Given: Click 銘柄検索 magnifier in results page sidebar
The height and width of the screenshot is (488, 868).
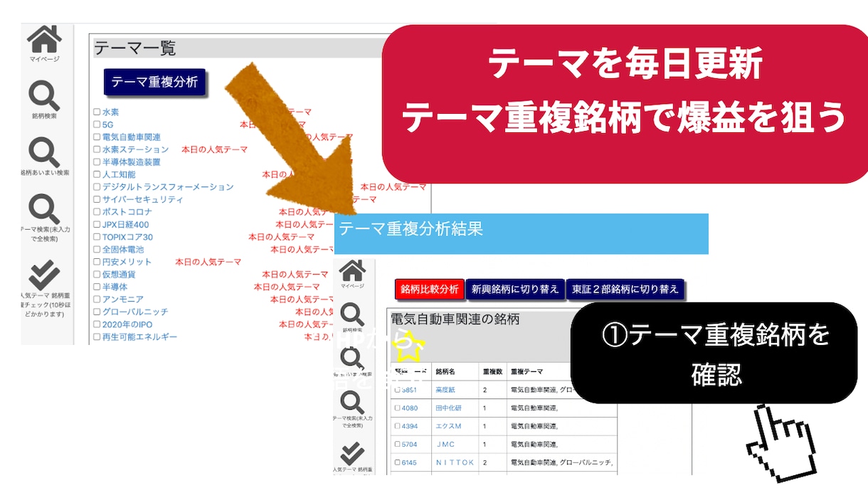Looking at the screenshot, I should click(351, 314).
